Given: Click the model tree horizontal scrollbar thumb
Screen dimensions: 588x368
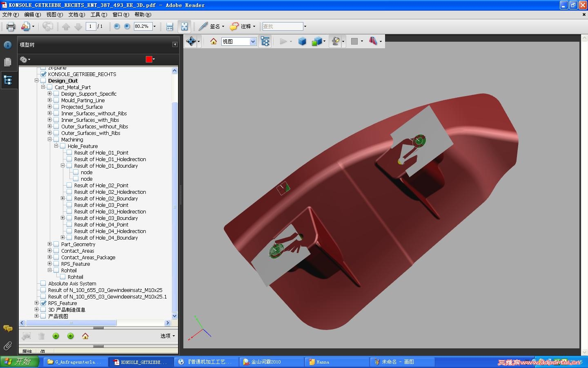Looking at the screenshot, I should [71, 323].
